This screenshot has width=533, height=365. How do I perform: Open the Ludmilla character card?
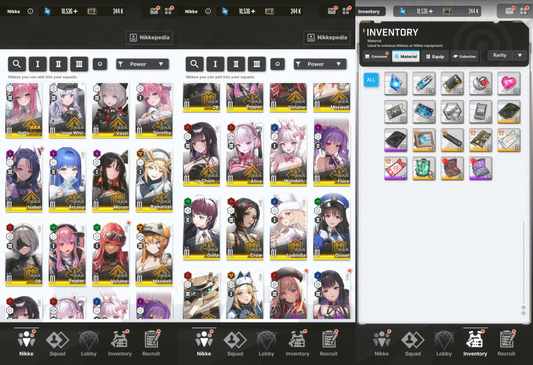(x=288, y=228)
